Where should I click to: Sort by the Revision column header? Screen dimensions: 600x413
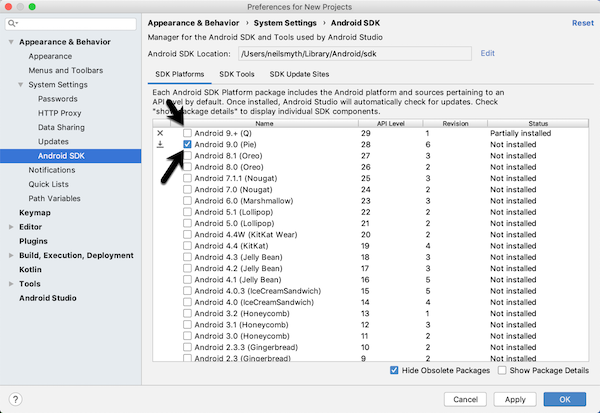(x=455, y=123)
